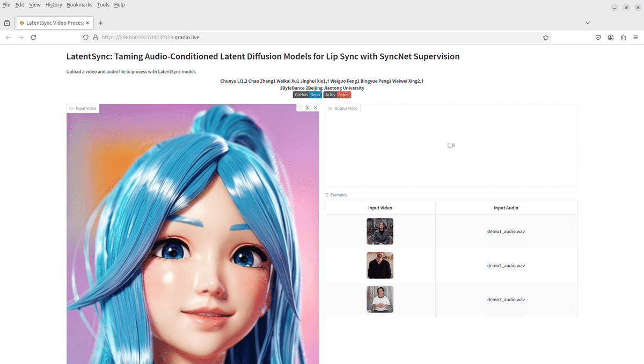Image resolution: width=644 pixels, height=364 pixels.
Task: Click the camera icon beside Input Video label
Action: [70, 108]
